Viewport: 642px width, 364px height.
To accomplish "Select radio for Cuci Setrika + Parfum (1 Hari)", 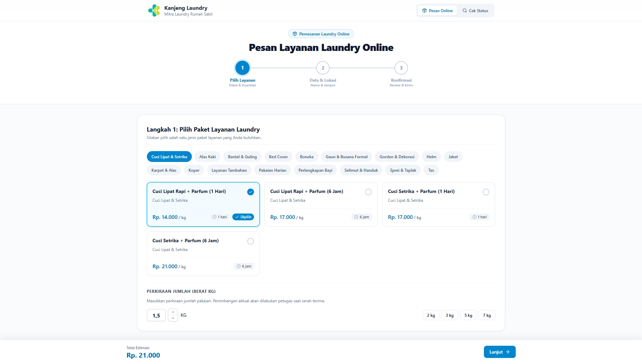I will click(x=486, y=192).
